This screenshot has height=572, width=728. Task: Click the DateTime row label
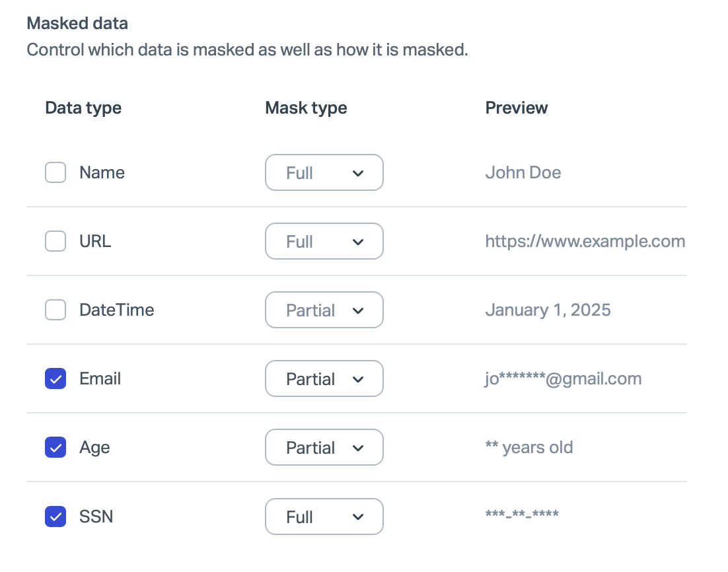pyautogui.click(x=116, y=310)
